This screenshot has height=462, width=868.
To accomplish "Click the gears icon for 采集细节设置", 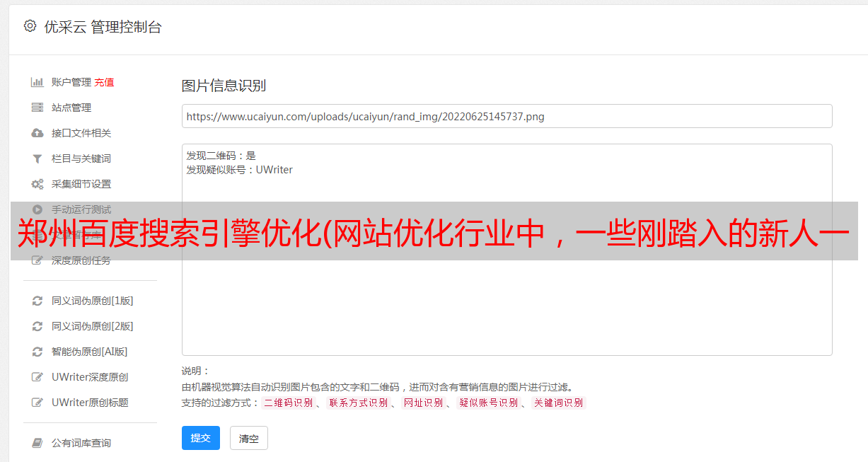I will point(37,184).
